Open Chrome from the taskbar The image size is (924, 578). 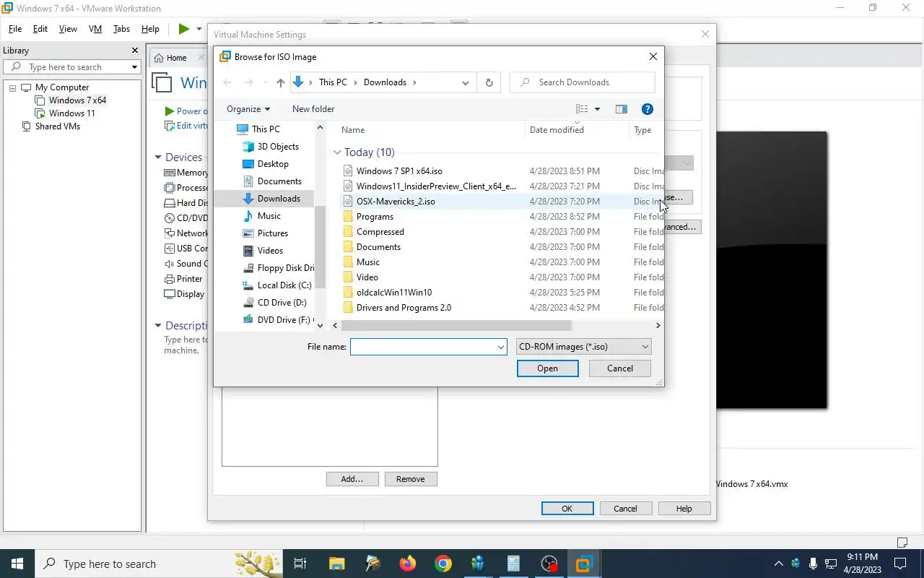443,564
